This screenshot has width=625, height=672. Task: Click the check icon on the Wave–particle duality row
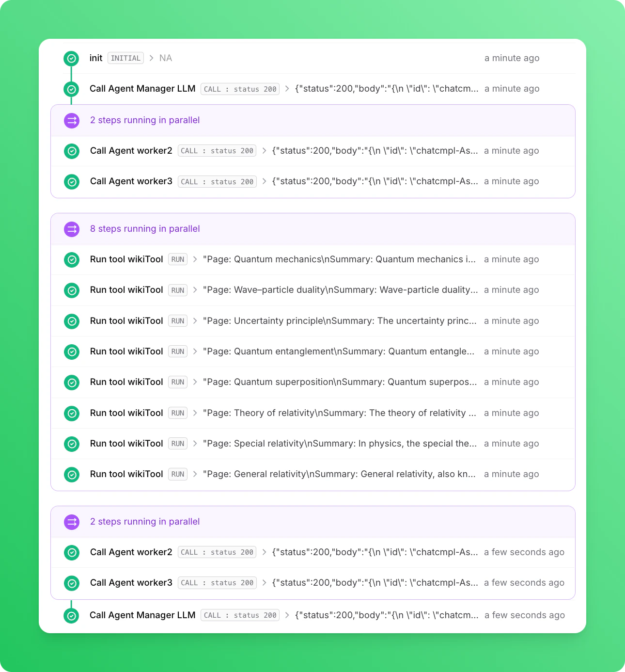click(72, 290)
